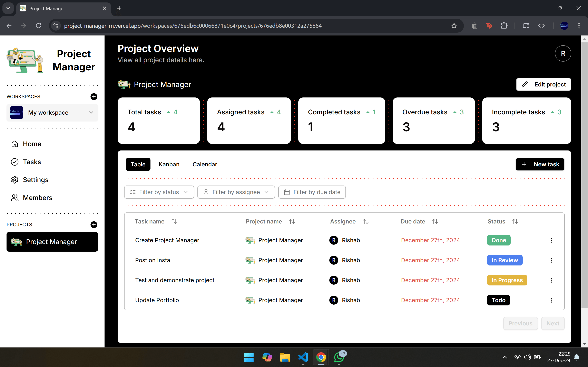Open row actions for Update Portfolio task
The width and height of the screenshot is (588, 367).
point(551,300)
